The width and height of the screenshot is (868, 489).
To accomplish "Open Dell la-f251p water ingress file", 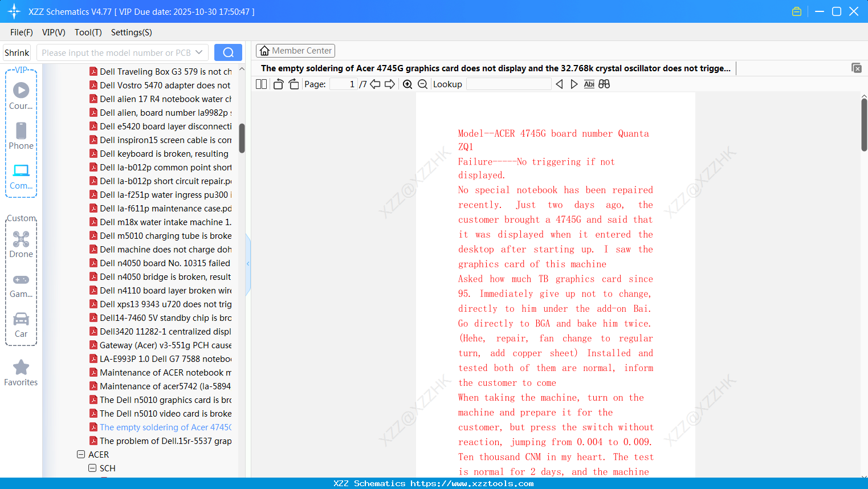I will [161, 194].
